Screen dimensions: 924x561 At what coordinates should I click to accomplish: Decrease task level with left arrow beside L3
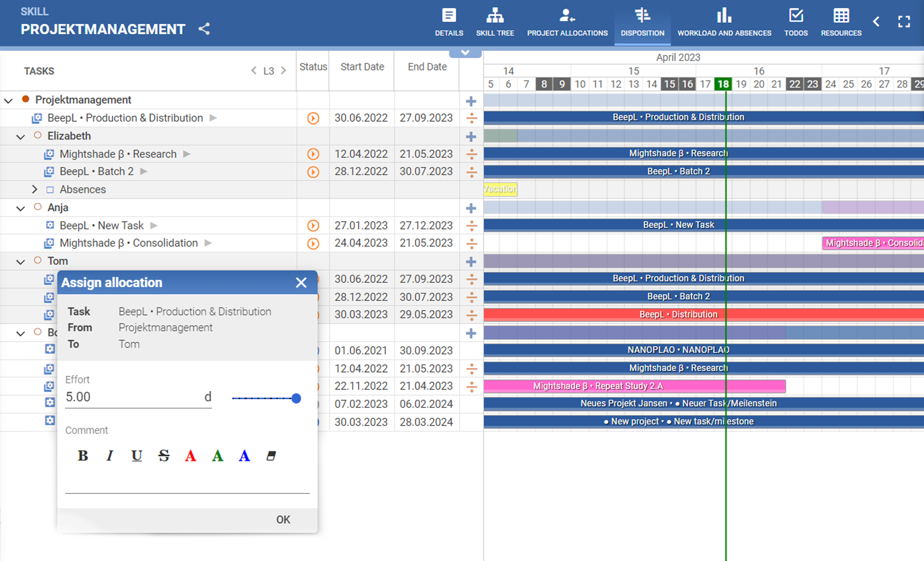(x=254, y=71)
